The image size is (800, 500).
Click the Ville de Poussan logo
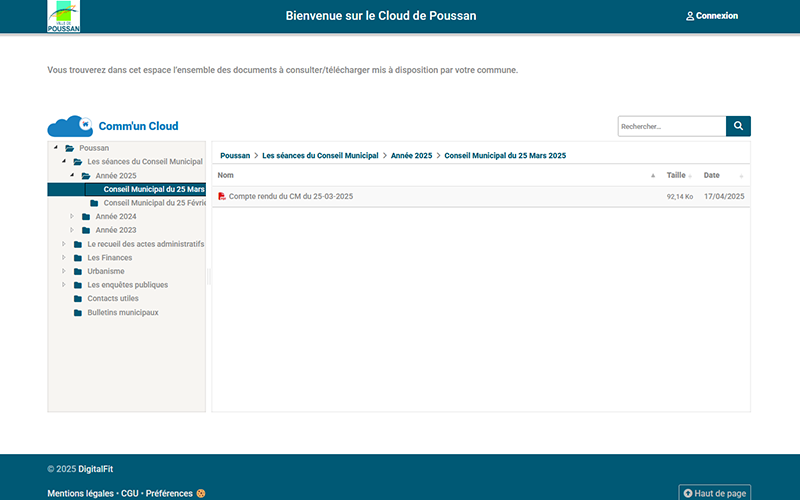(x=64, y=16)
